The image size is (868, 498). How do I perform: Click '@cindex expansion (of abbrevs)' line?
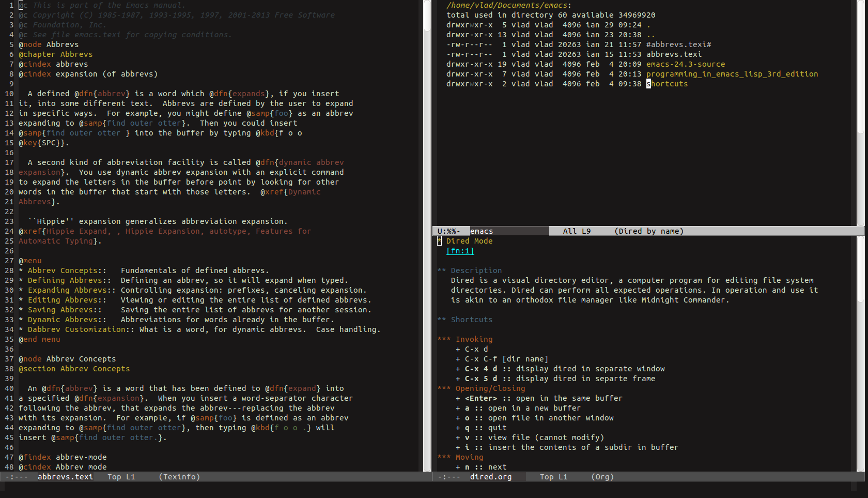[88, 74]
